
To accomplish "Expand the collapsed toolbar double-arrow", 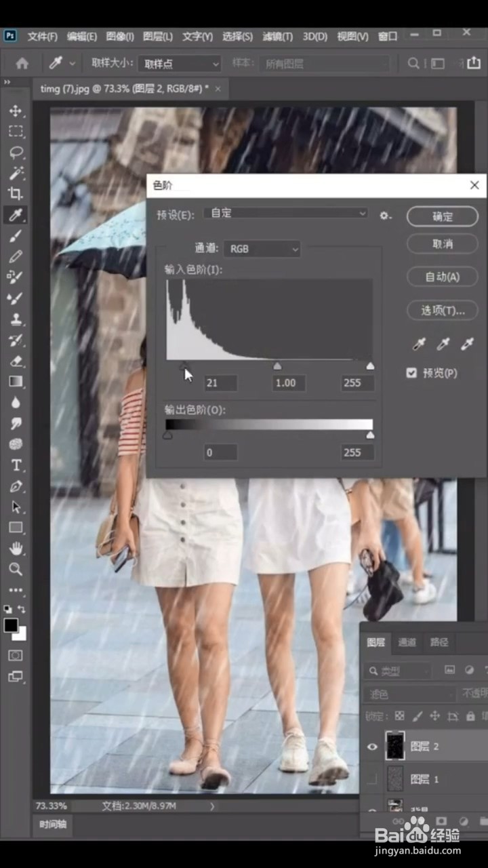I will (7, 82).
